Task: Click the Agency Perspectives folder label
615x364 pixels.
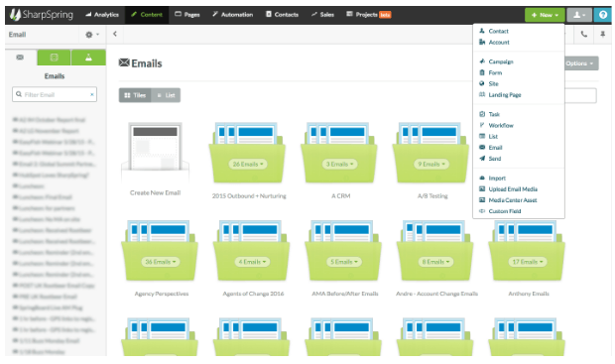Action: point(162,294)
